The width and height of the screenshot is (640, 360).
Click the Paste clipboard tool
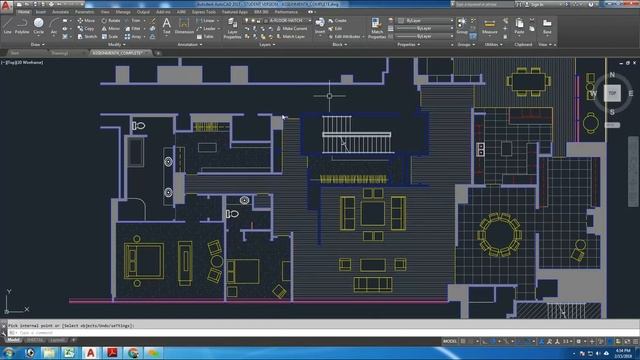(x=519, y=26)
